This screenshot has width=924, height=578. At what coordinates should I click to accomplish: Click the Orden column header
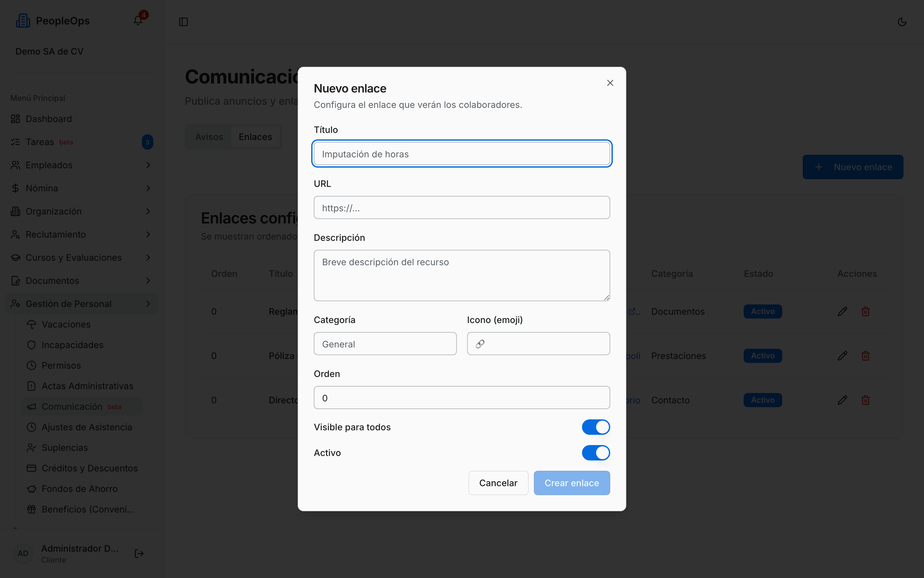pos(224,274)
